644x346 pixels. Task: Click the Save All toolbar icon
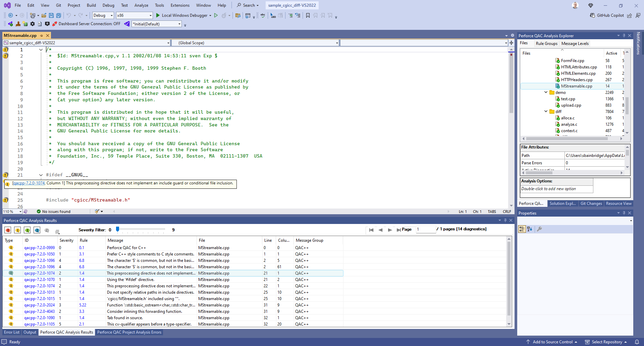click(x=59, y=15)
